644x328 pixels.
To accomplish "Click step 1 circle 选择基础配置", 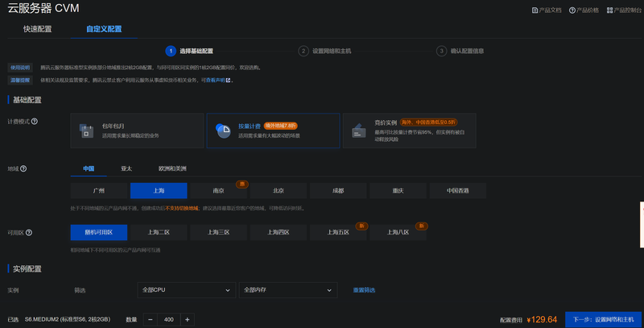I will [x=171, y=51].
